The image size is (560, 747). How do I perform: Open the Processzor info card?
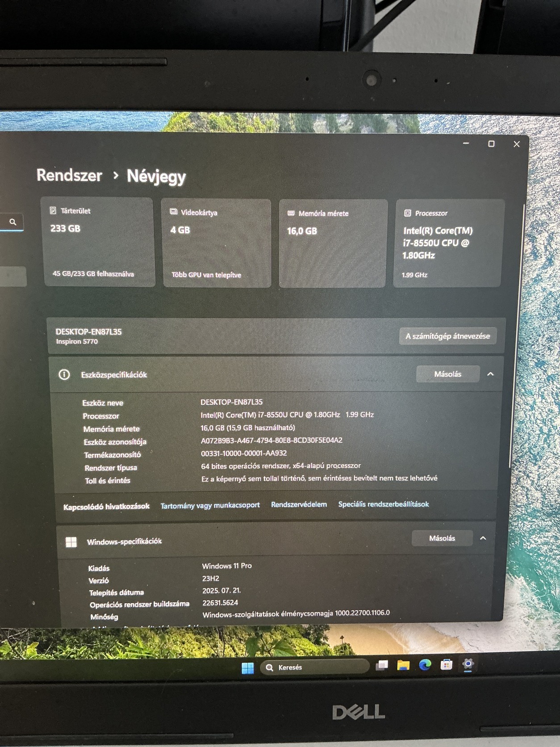tap(448, 243)
